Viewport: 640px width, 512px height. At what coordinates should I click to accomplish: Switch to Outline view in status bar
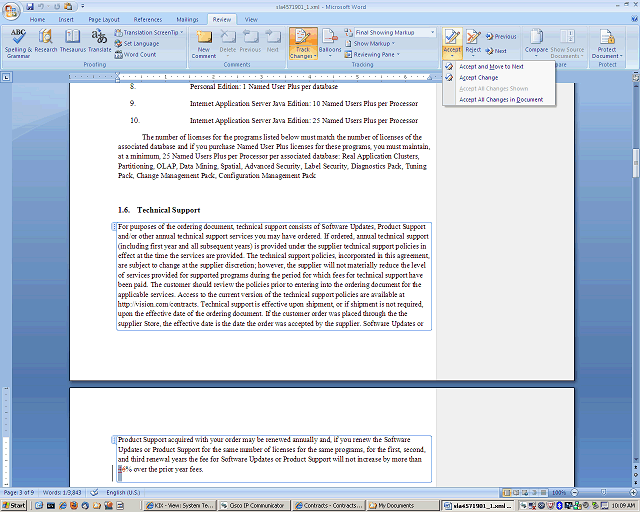tap(534, 492)
